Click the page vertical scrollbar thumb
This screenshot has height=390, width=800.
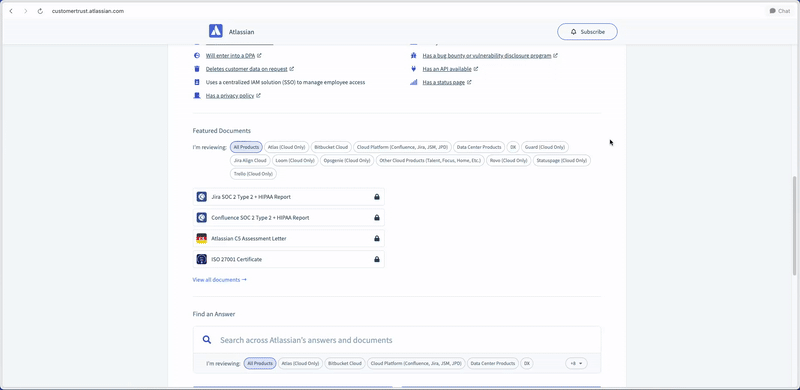(794, 226)
